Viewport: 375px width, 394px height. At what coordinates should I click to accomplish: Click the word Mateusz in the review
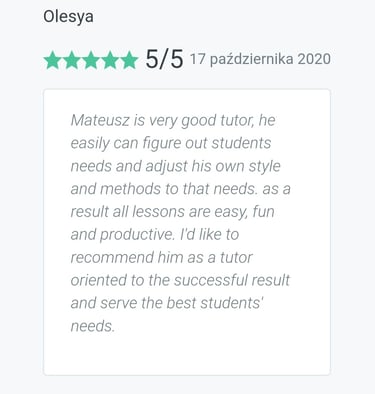click(100, 120)
